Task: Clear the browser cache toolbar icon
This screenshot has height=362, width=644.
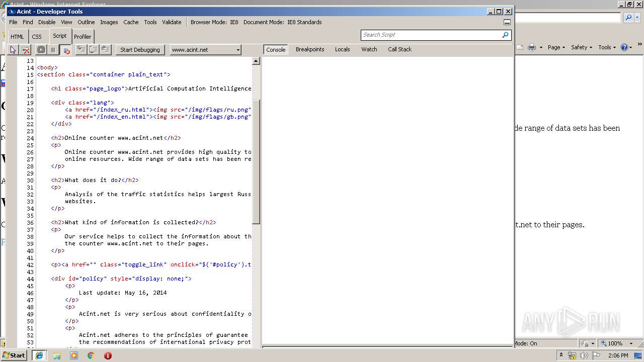Action: coord(26,50)
